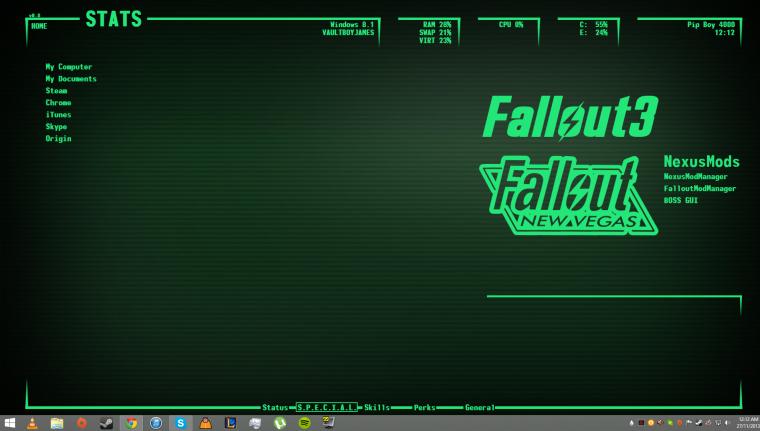The image size is (760, 431).
Task: Open File Explorer folder icon in taskbar
Action: 57,423
